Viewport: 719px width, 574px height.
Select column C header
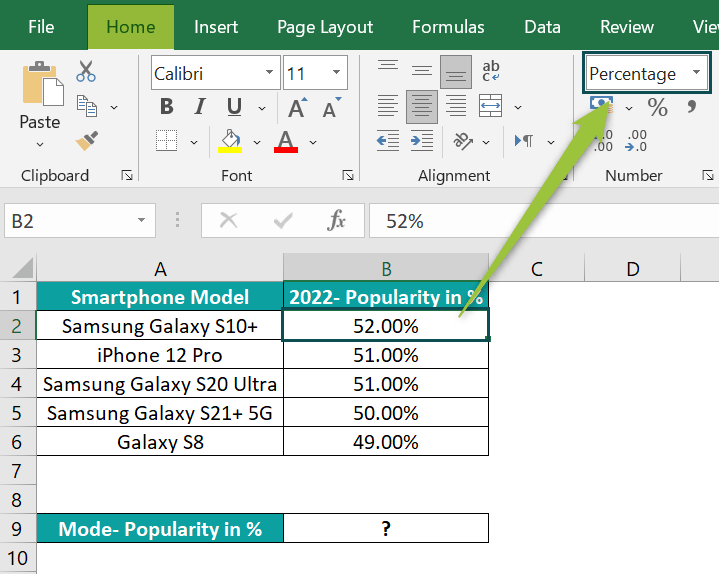[x=536, y=268]
